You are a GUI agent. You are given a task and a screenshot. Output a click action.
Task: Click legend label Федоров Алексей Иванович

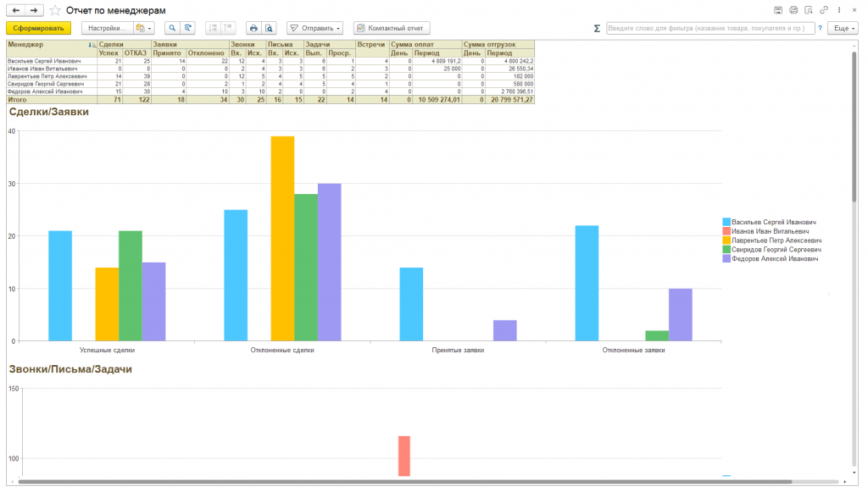775,259
